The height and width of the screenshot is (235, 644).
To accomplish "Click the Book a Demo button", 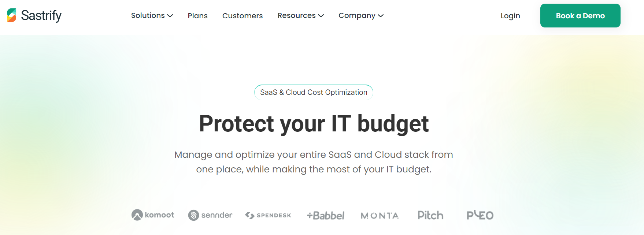I will pyautogui.click(x=580, y=15).
